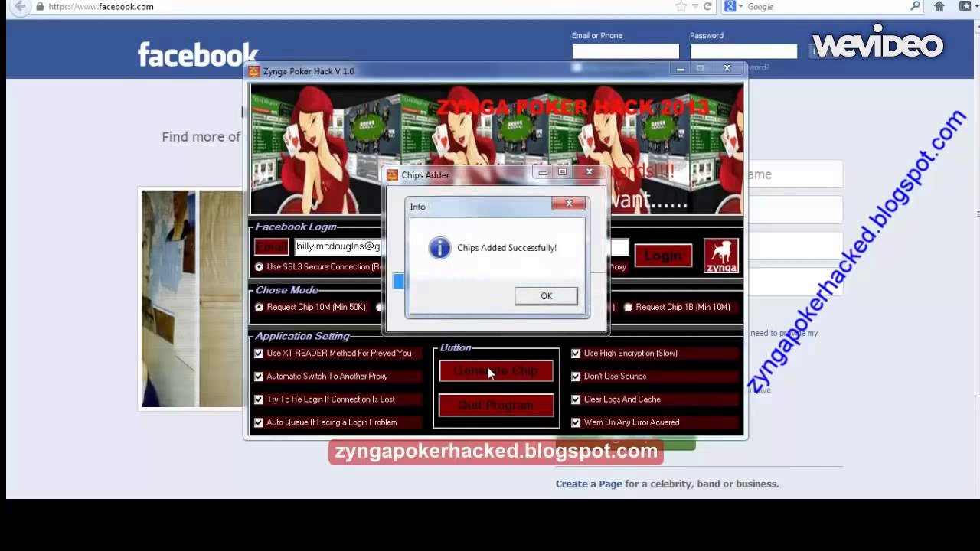This screenshot has width=980, height=551.
Task: Click the Facebook Password field
Action: 743,51
